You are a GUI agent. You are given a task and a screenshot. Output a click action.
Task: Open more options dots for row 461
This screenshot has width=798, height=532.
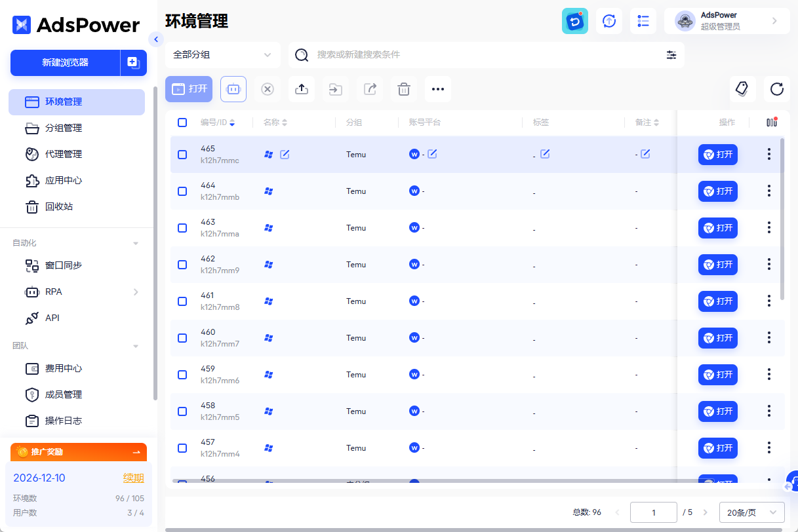[769, 301]
